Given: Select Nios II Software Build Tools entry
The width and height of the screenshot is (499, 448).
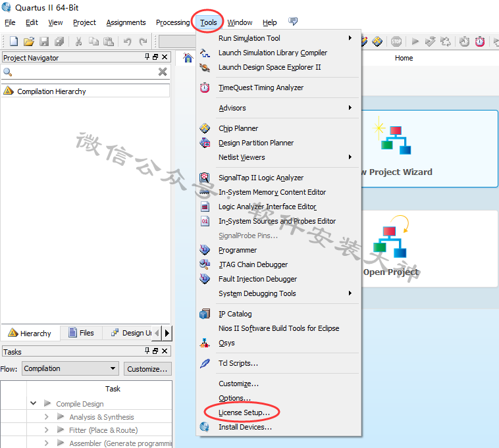Looking at the screenshot, I should (x=278, y=328).
